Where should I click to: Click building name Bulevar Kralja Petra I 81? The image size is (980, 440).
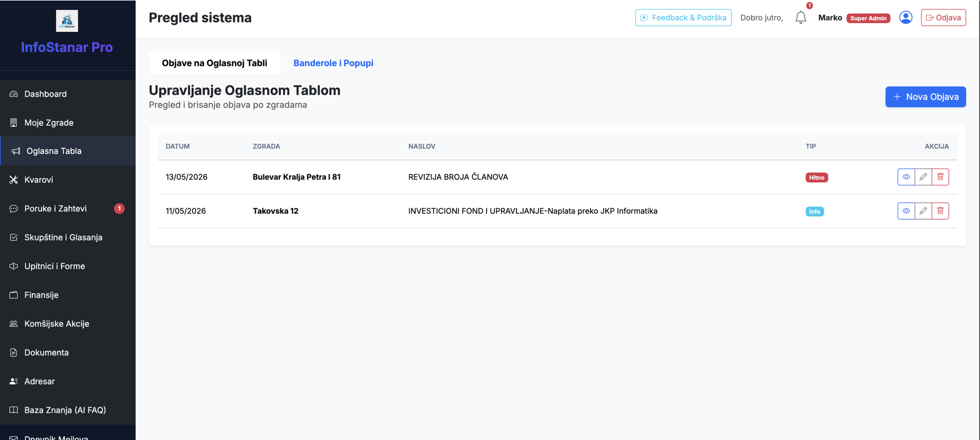click(296, 177)
